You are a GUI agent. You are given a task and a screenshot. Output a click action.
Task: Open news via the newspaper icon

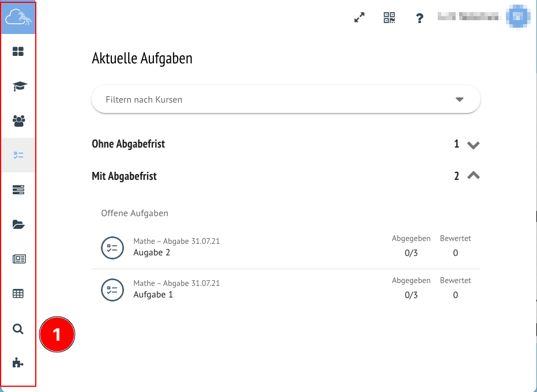(18, 259)
